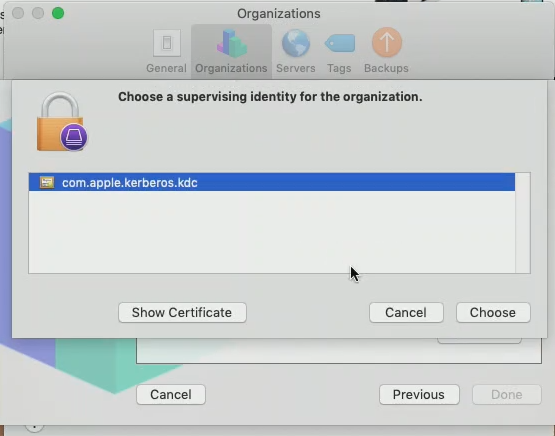Viewport: 555px width, 436px height.
Task: Open the Servers globe icon
Action: click(x=296, y=43)
